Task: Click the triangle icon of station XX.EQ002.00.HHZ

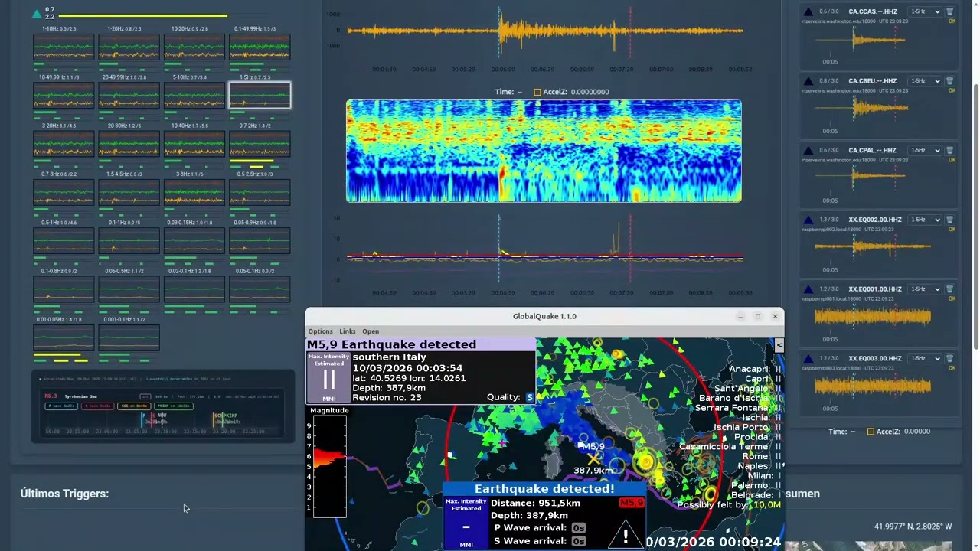Action: click(808, 220)
